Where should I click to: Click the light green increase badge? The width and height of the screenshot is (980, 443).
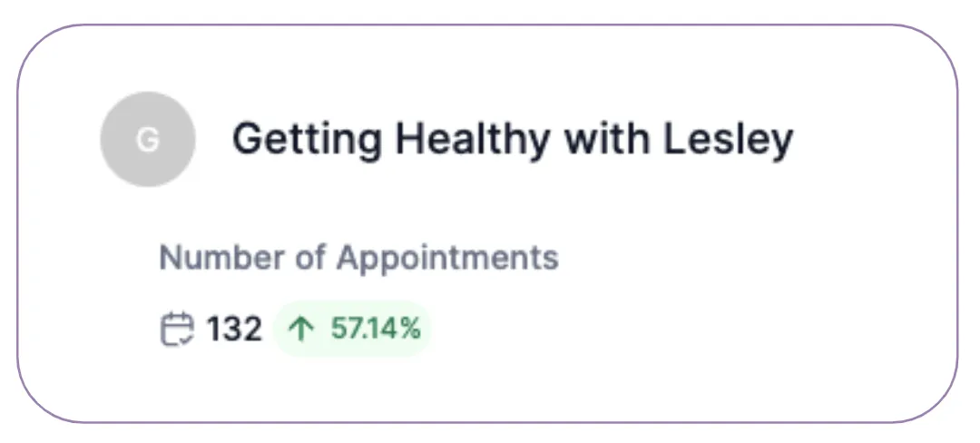352,329
